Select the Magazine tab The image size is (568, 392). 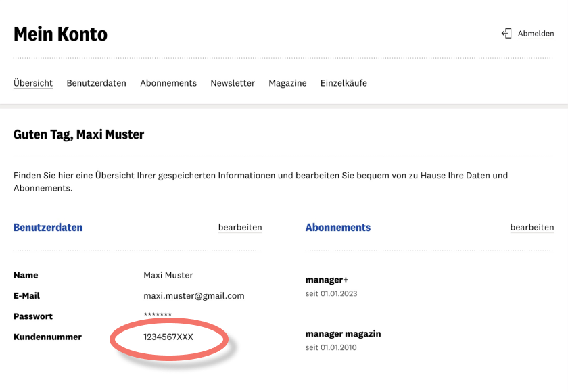tap(287, 83)
